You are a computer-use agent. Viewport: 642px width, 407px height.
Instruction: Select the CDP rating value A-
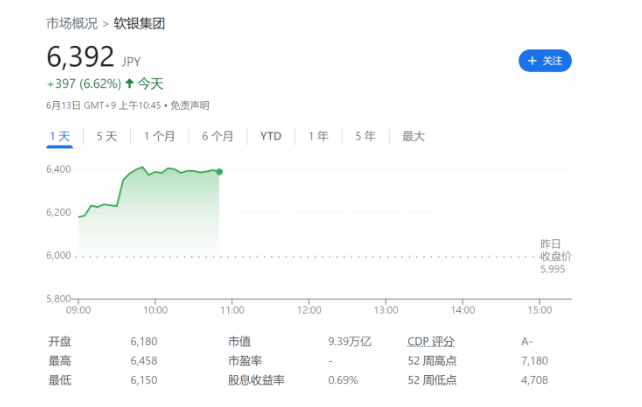pos(527,341)
